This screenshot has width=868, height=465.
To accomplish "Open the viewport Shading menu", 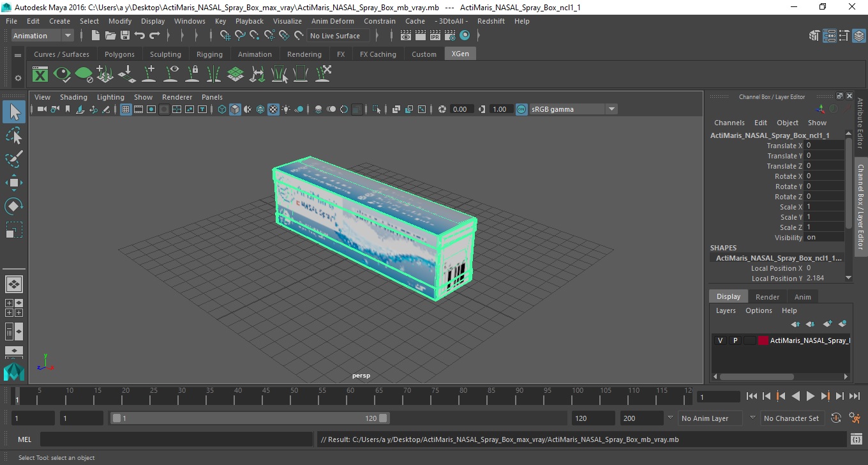I will (x=73, y=97).
